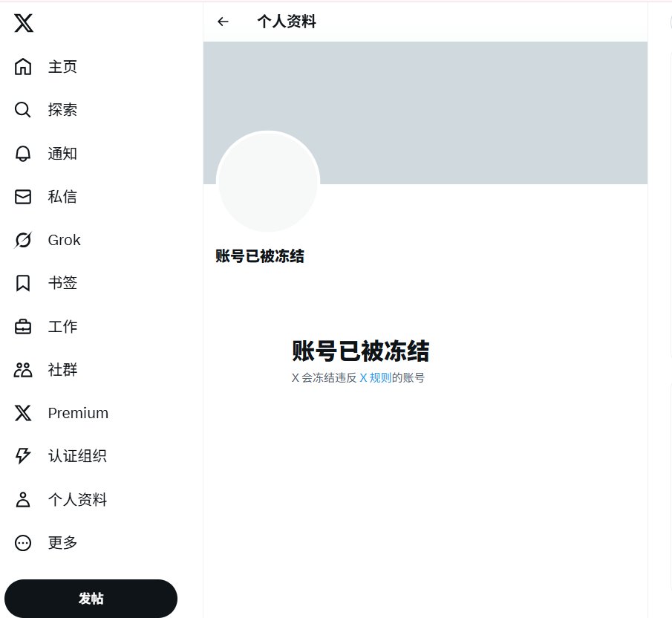Open 通知 (Notifications) bell icon
Viewport: 672px width, 618px height.
pyautogui.click(x=22, y=154)
